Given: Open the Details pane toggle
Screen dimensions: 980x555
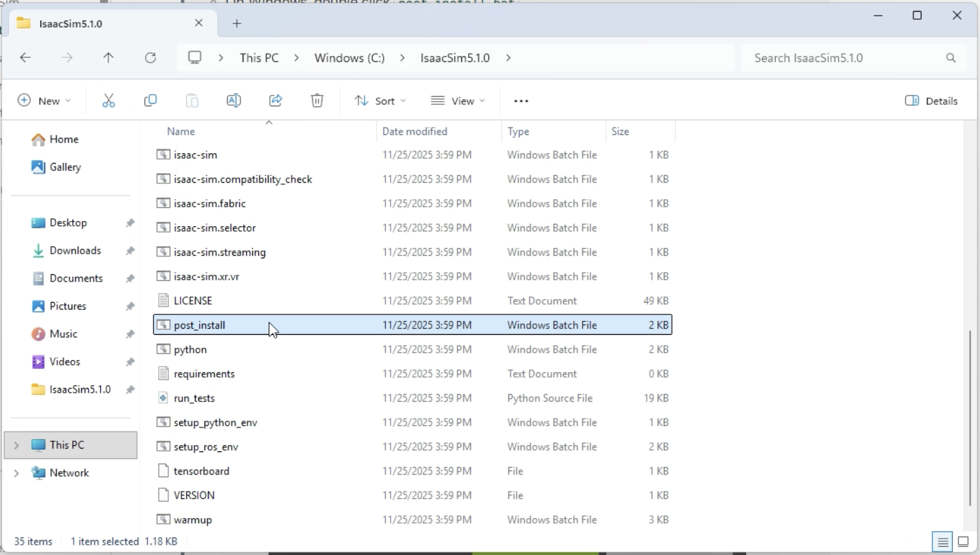Looking at the screenshot, I should coord(931,100).
